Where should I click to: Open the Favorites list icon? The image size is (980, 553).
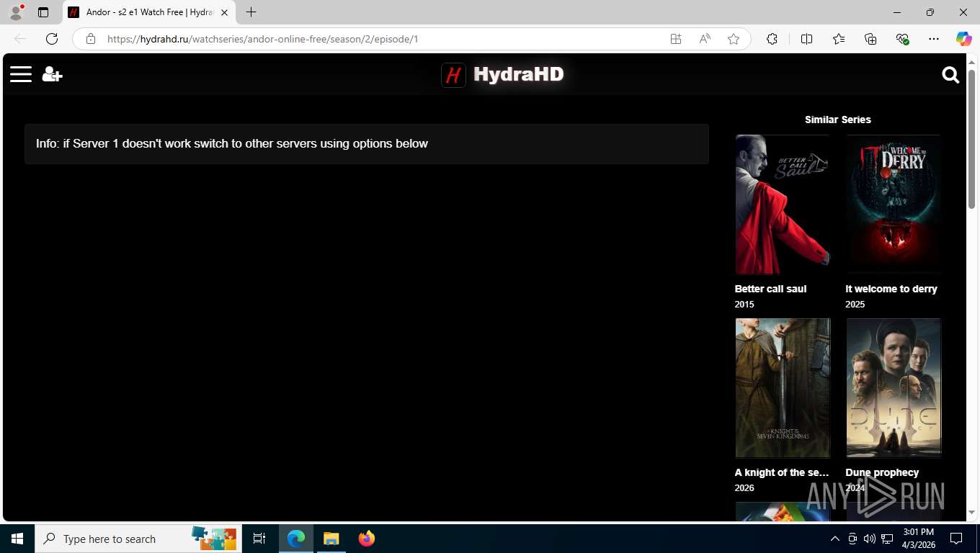[x=839, y=39]
